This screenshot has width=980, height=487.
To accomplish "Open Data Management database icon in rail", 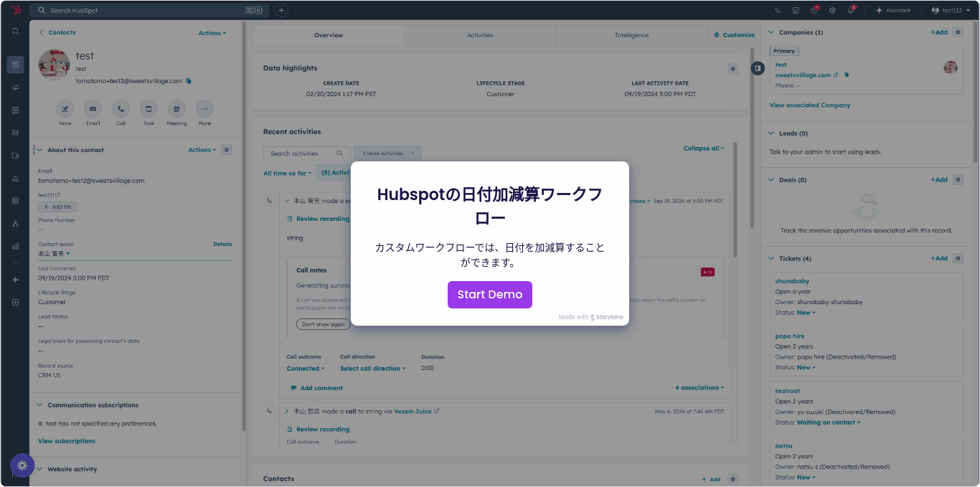I will tap(15, 201).
